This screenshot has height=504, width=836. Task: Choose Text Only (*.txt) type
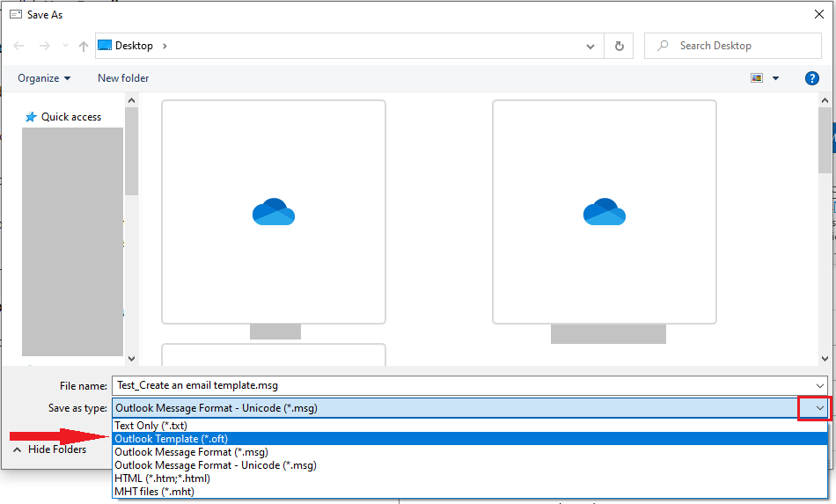(x=470, y=426)
